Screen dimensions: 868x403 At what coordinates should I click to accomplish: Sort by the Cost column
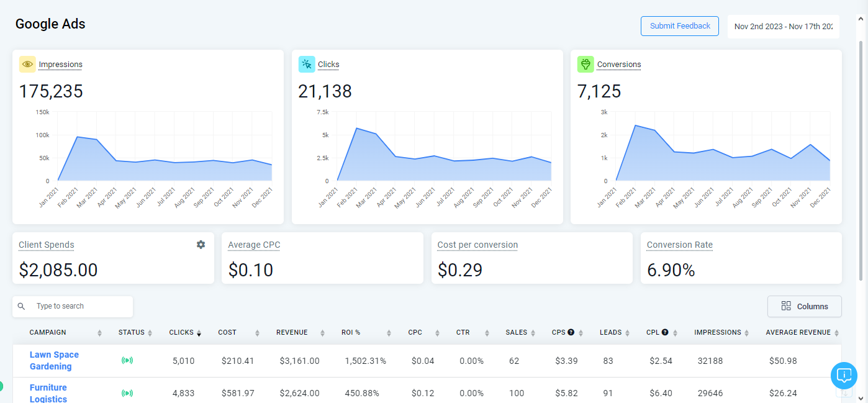coord(257,333)
